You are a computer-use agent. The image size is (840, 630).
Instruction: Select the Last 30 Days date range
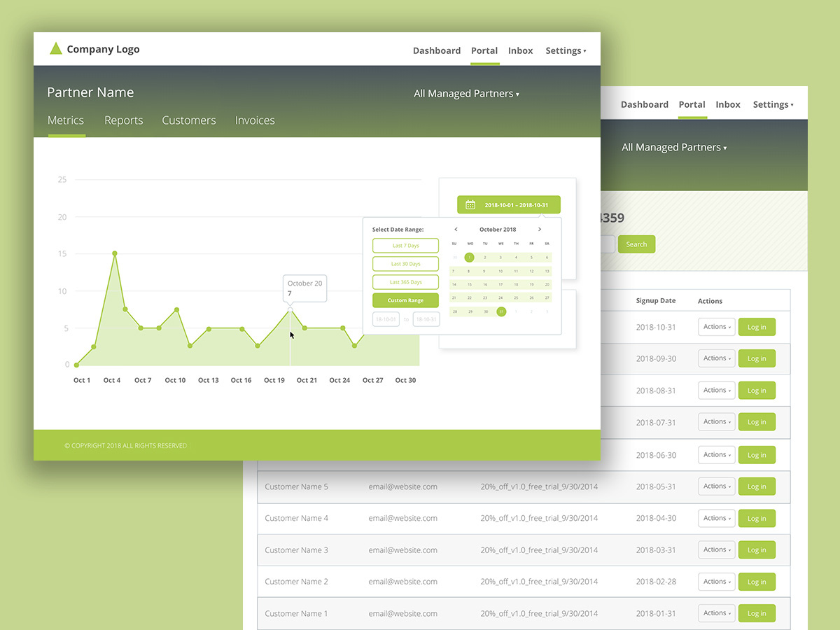pos(405,263)
